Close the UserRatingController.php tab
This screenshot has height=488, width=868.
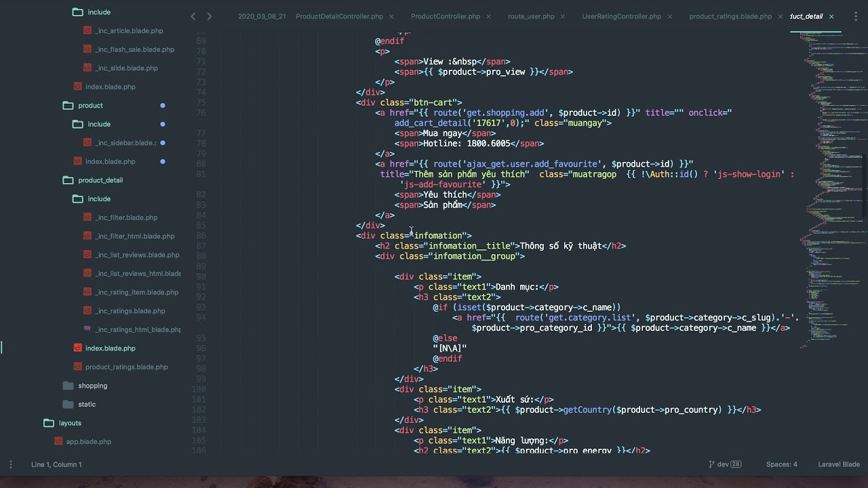click(x=669, y=16)
